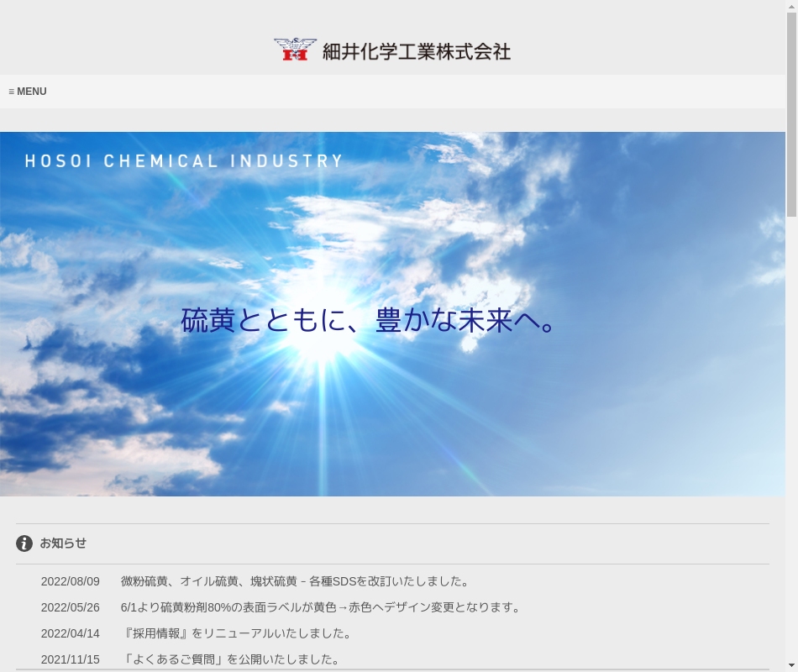Click the 2022/04/14 news date
Screen dimensions: 798x672
tap(71, 633)
